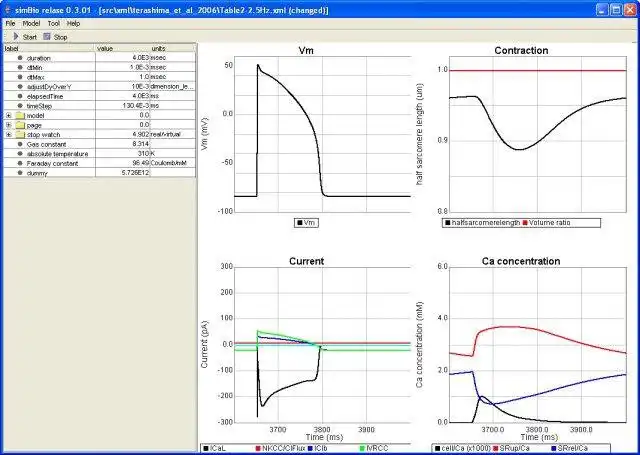The width and height of the screenshot is (640, 455).
Task: Click the stop watch value 4.902
Action: click(141, 135)
